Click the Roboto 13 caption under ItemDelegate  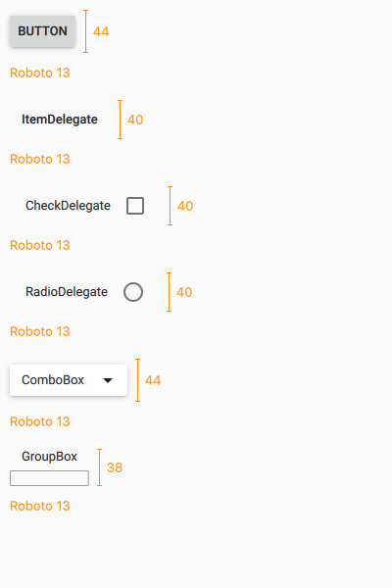(40, 159)
